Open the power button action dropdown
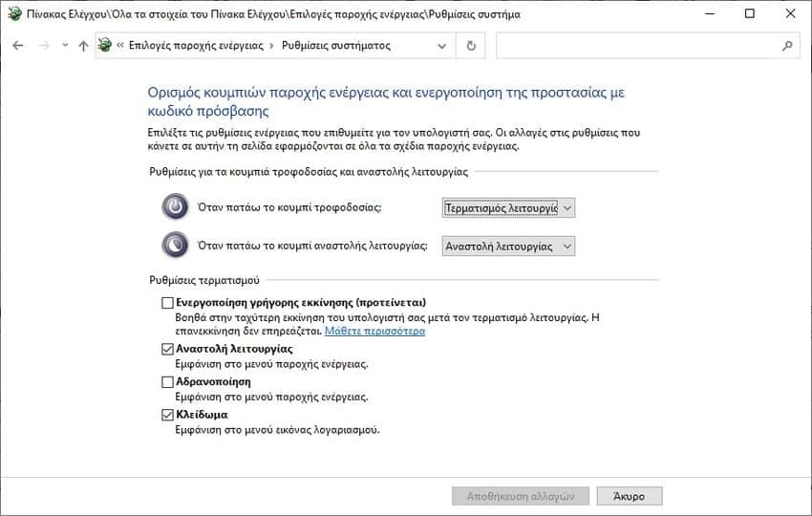The height and width of the screenshot is (516, 812). click(509, 207)
